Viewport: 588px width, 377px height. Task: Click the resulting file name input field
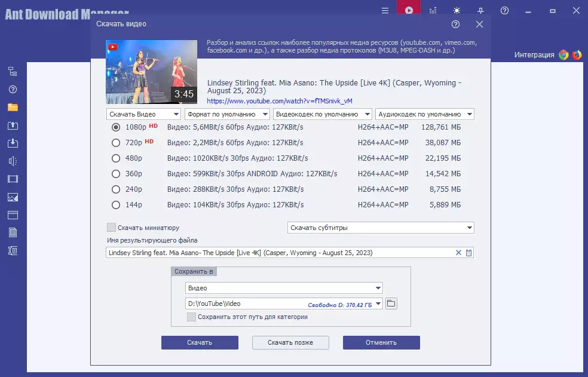(278, 253)
